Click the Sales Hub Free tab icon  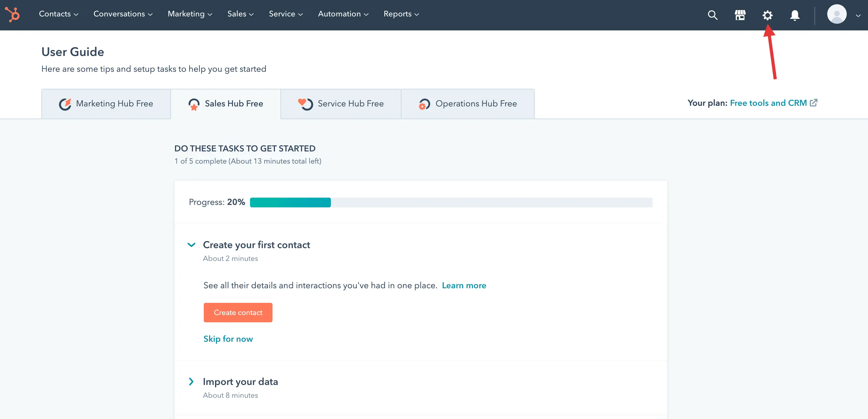point(194,104)
